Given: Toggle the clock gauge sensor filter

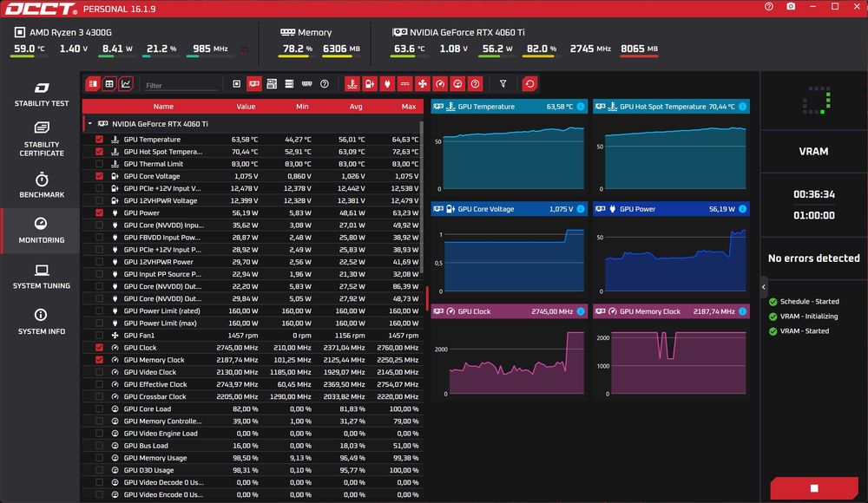Looking at the screenshot, I should click(440, 84).
